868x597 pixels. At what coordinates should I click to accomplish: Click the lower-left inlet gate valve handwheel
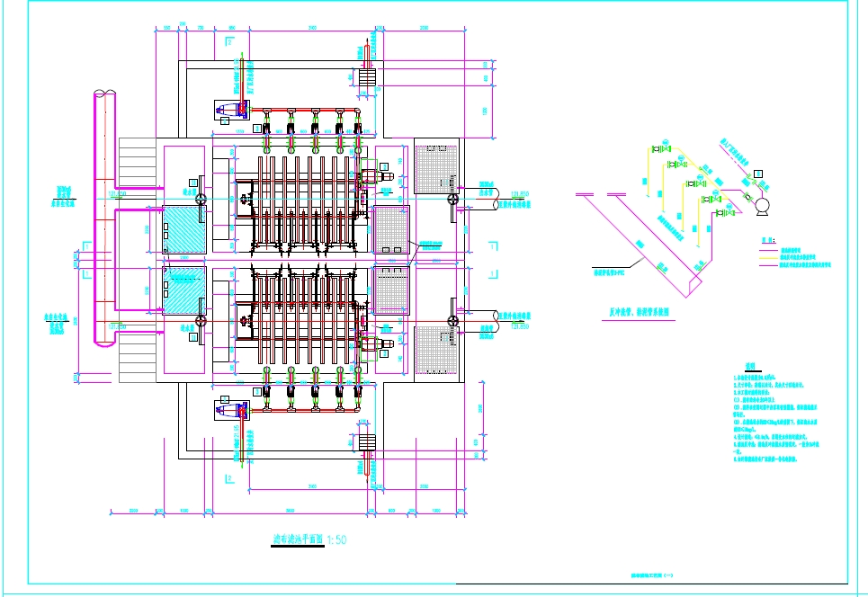coord(201,321)
